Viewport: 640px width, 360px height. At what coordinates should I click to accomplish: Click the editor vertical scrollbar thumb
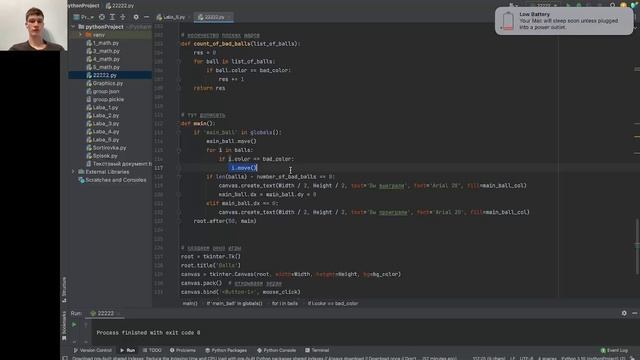(x=637, y=247)
